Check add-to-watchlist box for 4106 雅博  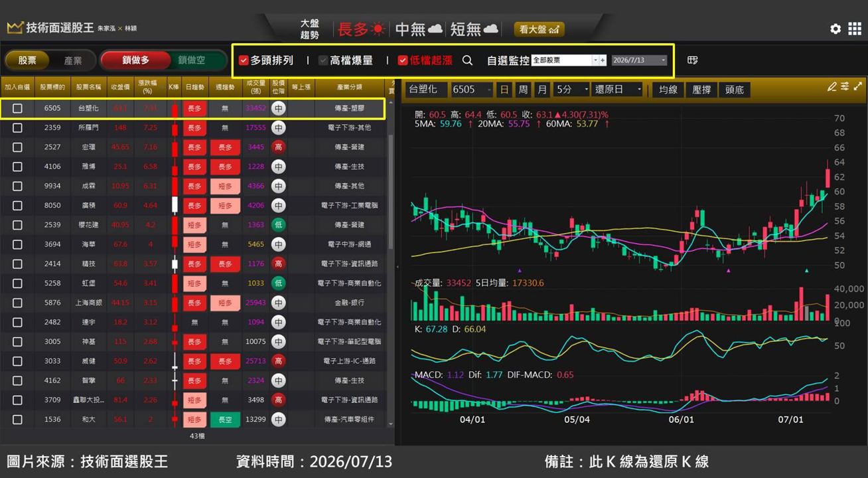pyautogui.click(x=17, y=167)
